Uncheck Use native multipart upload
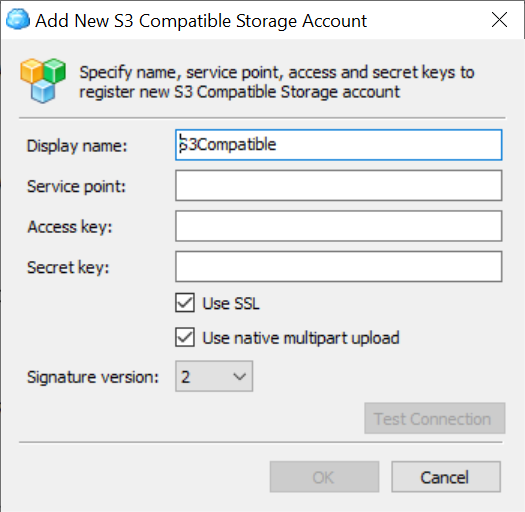This screenshot has height=512, width=525. click(185, 337)
